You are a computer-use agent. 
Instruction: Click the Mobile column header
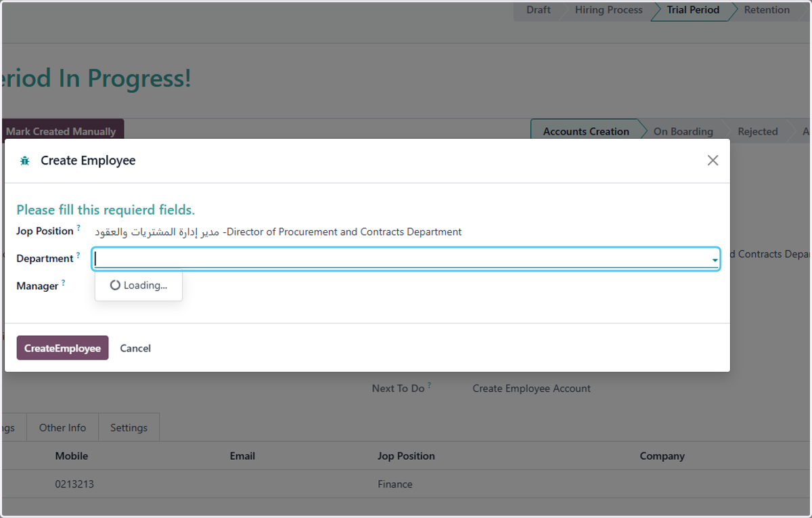tap(72, 456)
